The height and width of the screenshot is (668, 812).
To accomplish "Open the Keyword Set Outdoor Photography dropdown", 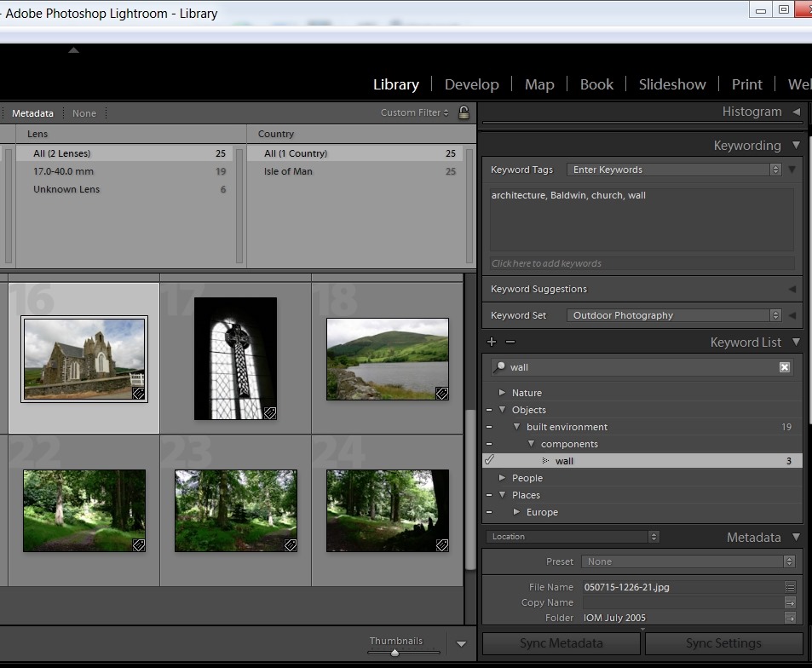I will point(673,315).
